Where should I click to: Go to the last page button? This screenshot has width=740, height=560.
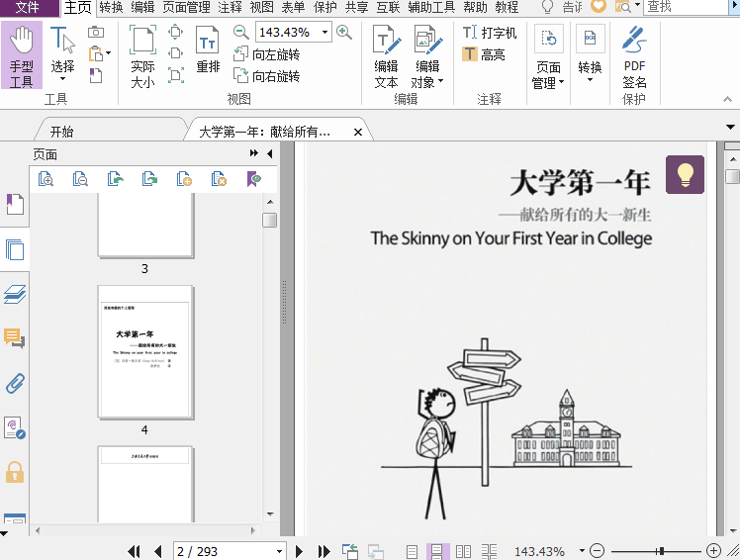(324, 551)
